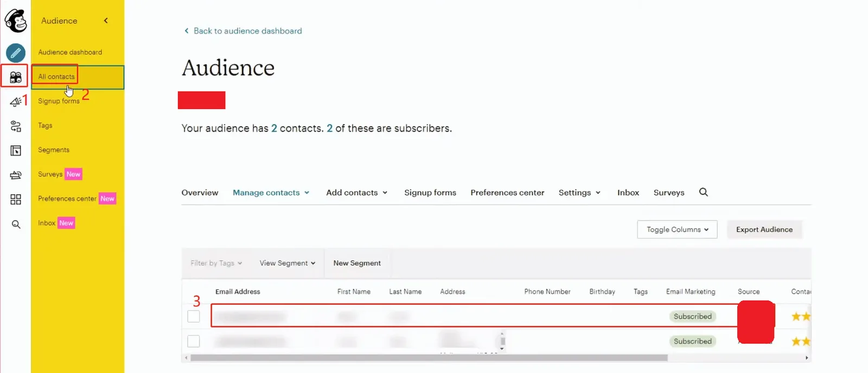Open the Toggle Columns dropdown
This screenshot has height=373, width=868.
tap(677, 229)
